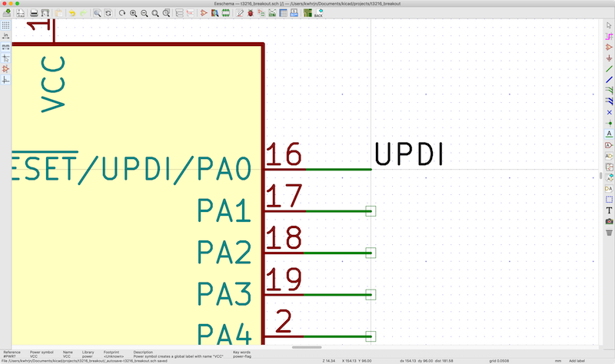Select the No Connect flag tool
Viewport: 615px width, 364px height.
[x=609, y=112]
